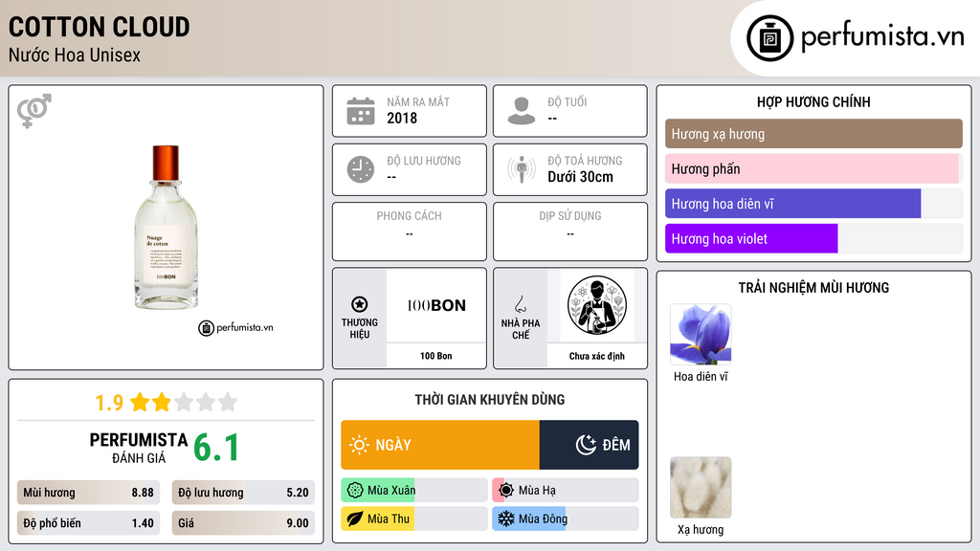The width and height of the screenshot is (980, 551).
Task: Click the calendar icon beside Năm ra mắt
Action: point(361,111)
